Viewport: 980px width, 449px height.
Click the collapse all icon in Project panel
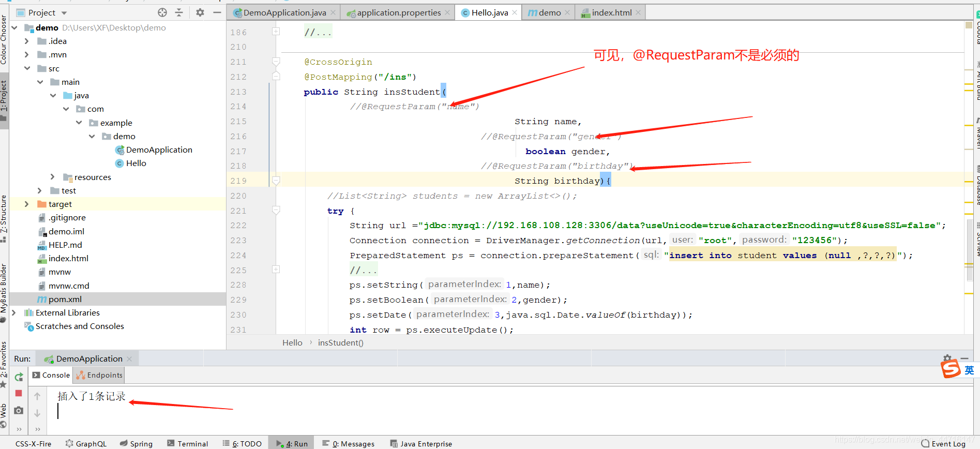click(x=179, y=12)
